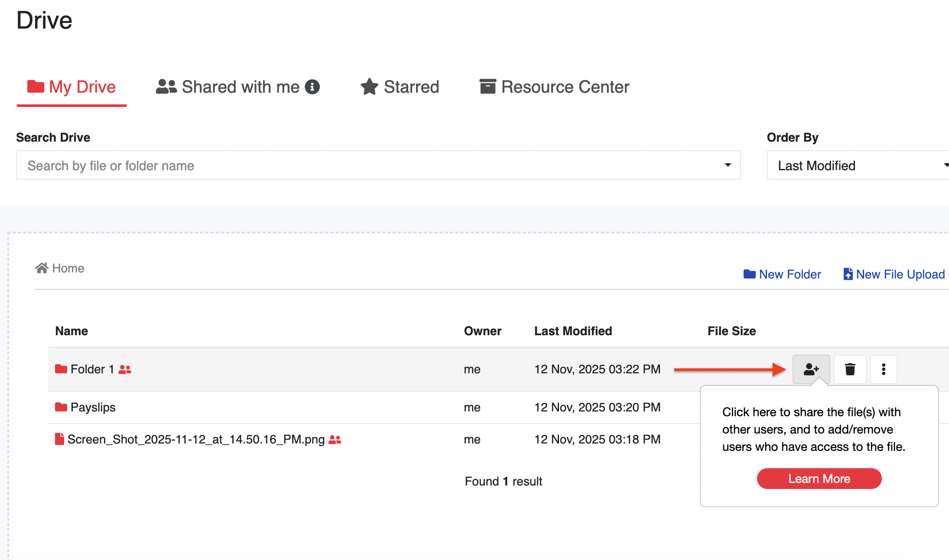949x560 pixels.
Task: Click the Home breadcrumb house icon
Action: [42, 268]
